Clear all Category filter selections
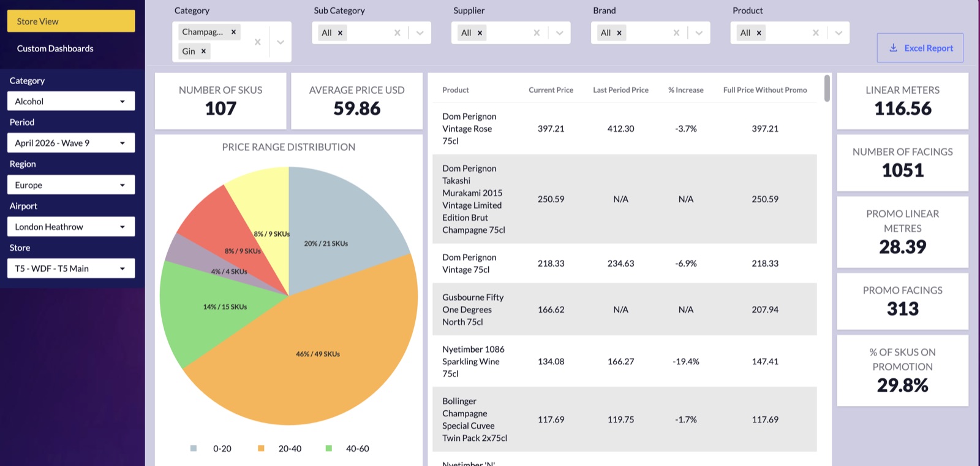This screenshot has width=980, height=466. click(257, 42)
